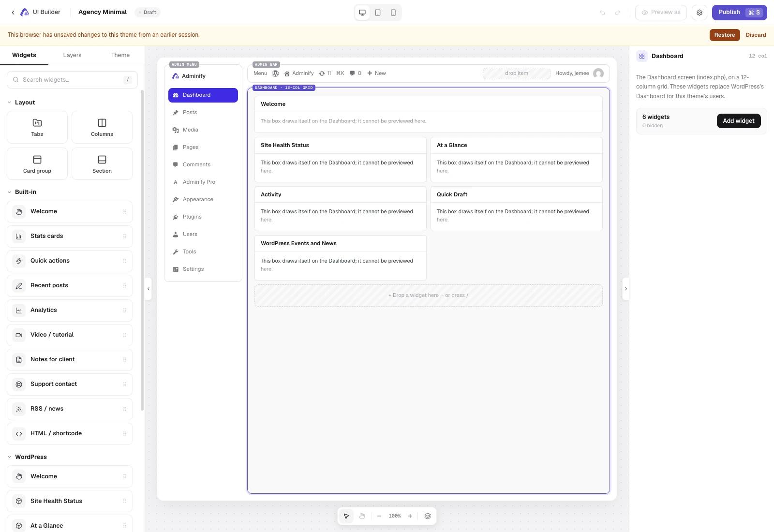
Task: Click the Dashboard admin menu item
Action: coord(203,95)
